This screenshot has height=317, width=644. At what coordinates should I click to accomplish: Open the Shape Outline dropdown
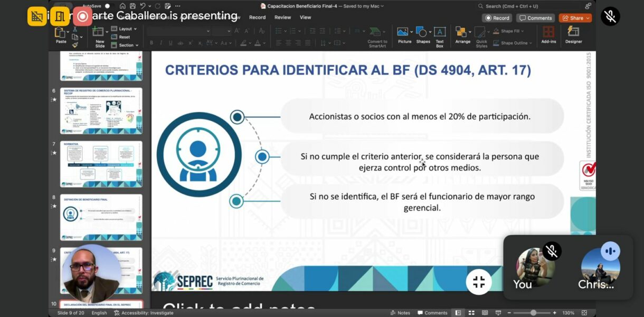[x=512, y=43]
